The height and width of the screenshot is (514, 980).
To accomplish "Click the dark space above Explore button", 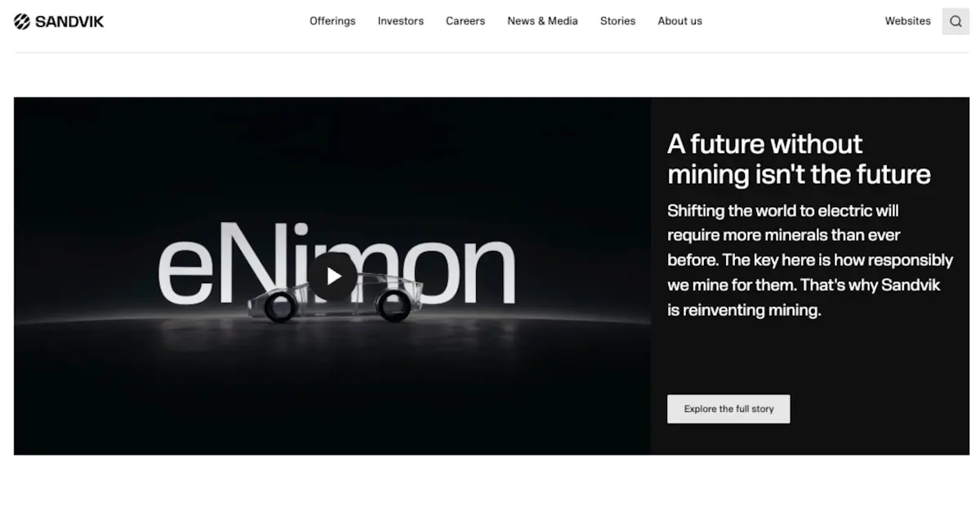I will pos(810,357).
